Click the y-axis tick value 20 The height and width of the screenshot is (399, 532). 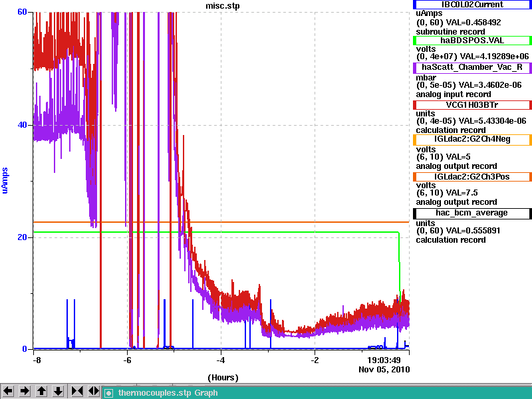click(x=22, y=237)
